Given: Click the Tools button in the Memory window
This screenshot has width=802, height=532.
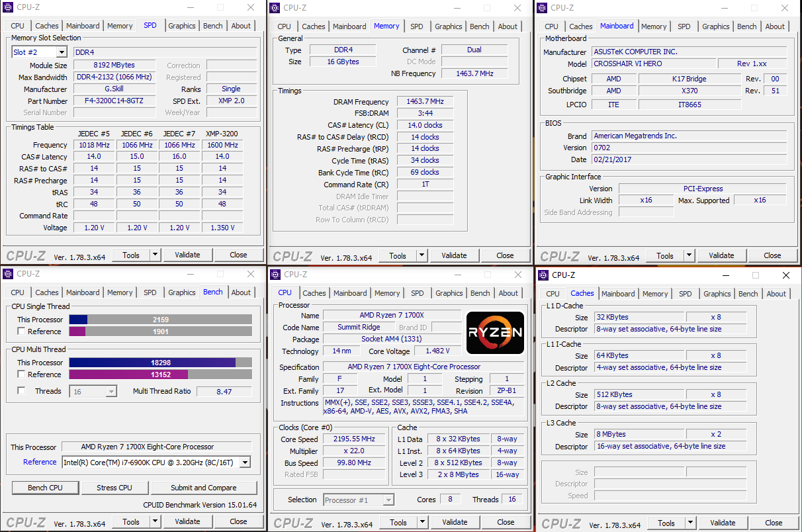Looking at the screenshot, I should [398, 255].
